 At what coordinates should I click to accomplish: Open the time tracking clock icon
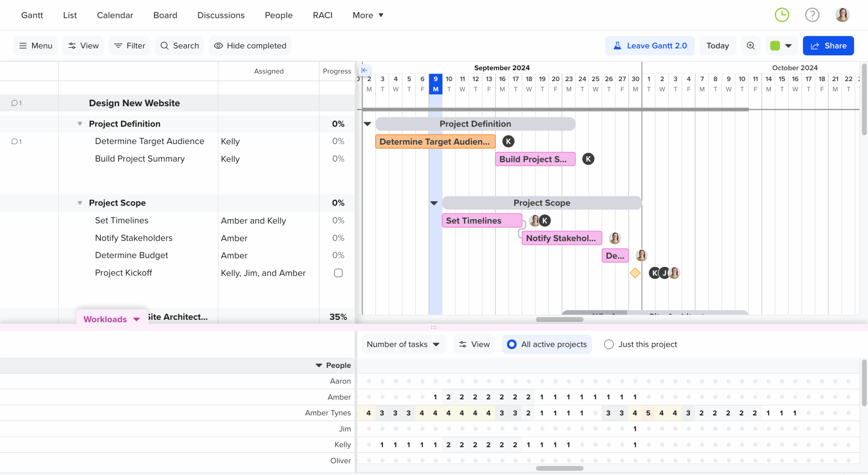(782, 15)
